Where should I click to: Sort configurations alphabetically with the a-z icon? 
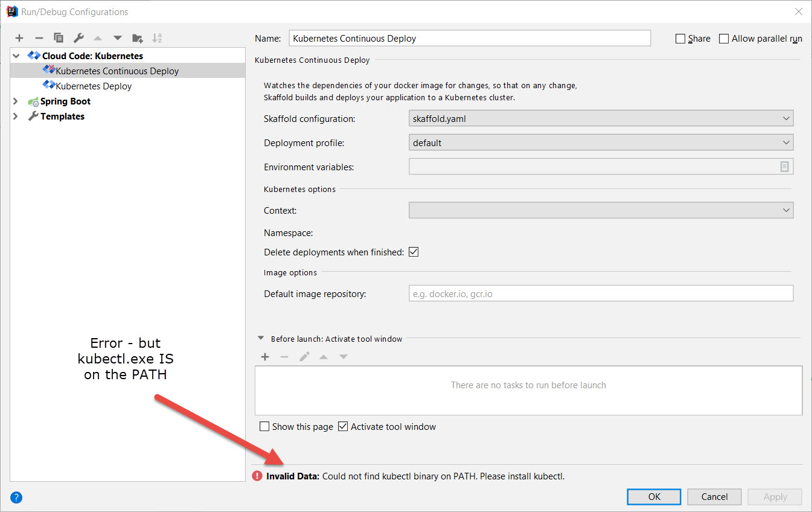point(157,38)
